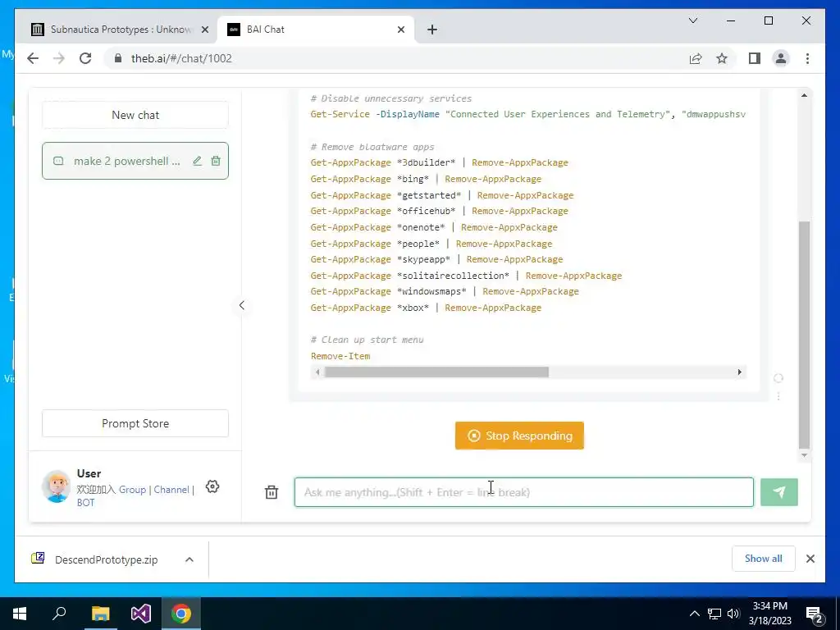Click the 'Disable unnecessary services' comment
Image resolution: width=840 pixels, height=630 pixels.
(x=391, y=98)
